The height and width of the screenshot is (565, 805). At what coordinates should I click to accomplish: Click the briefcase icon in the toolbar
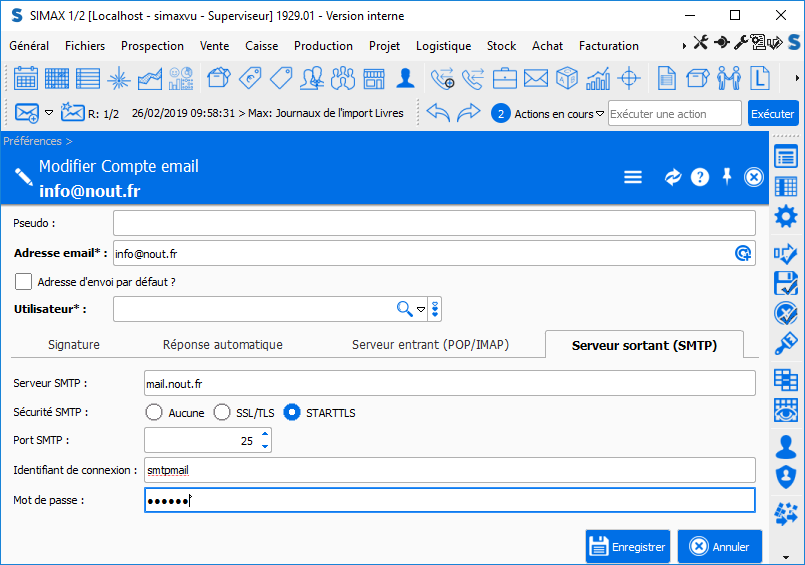click(x=505, y=78)
